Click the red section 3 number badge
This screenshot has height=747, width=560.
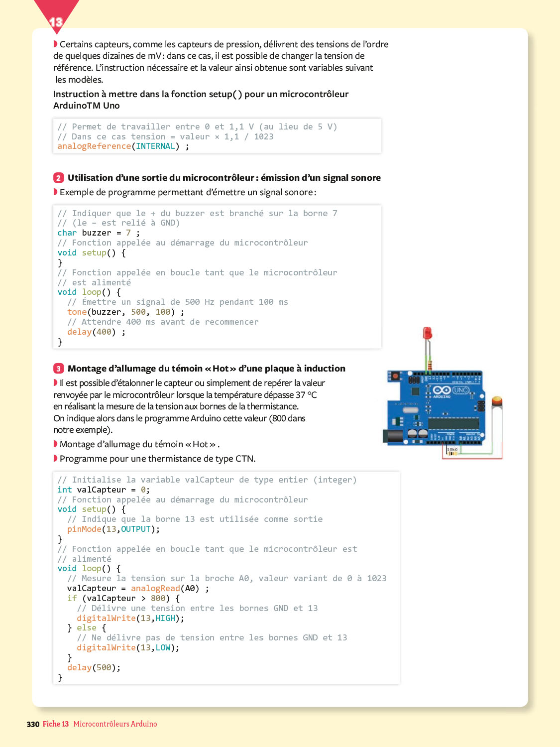coord(59,369)
